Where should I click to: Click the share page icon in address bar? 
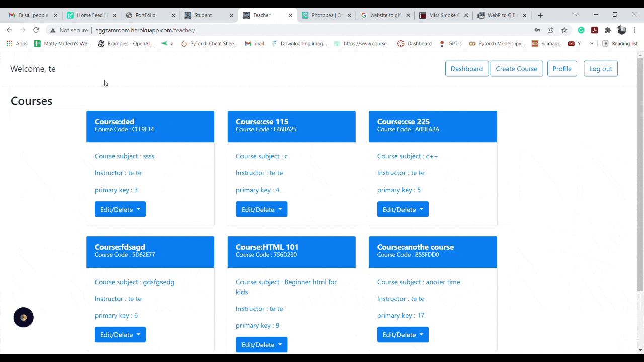coord(551,30)
